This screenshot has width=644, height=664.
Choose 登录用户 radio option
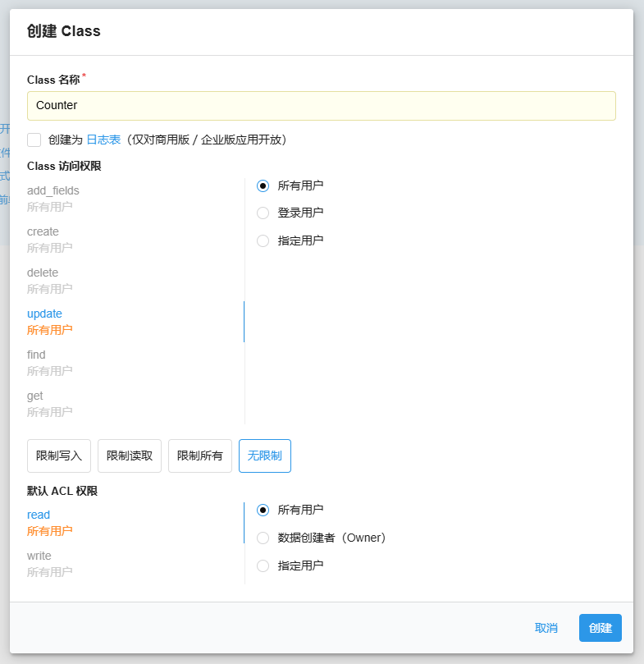[x=263, y=213]
